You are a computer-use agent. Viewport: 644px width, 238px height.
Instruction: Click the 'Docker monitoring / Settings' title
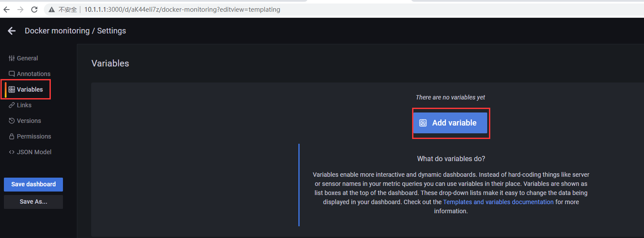[75, 31]
